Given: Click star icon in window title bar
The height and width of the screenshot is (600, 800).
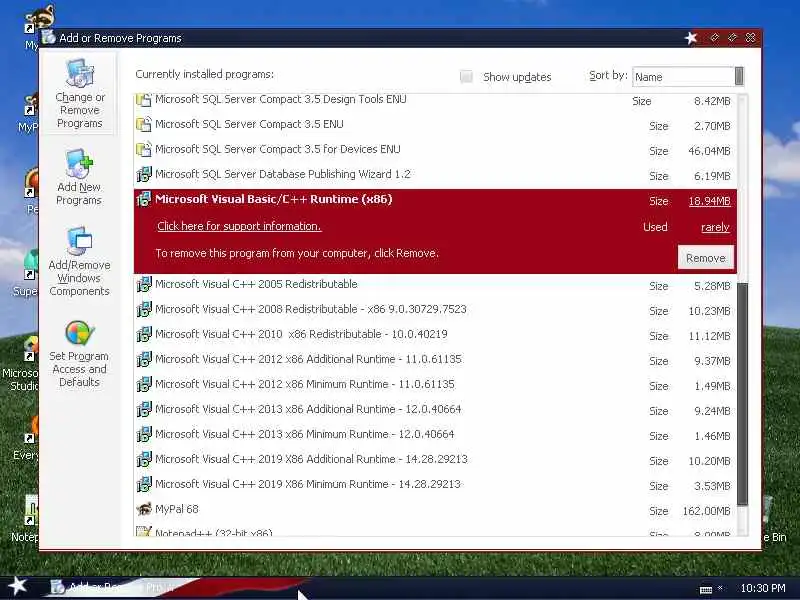Looking at the screenshot, I should tap(691, 38).
